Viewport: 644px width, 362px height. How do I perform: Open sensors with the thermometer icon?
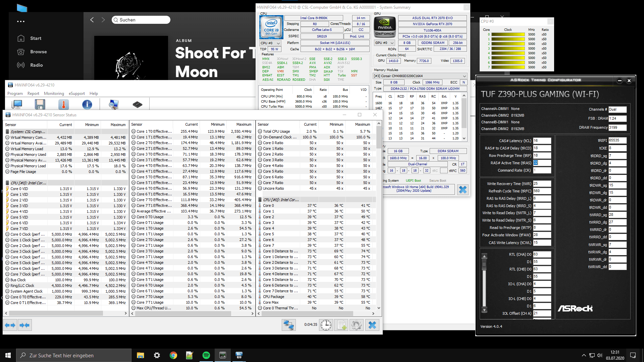tap(63, 105)
